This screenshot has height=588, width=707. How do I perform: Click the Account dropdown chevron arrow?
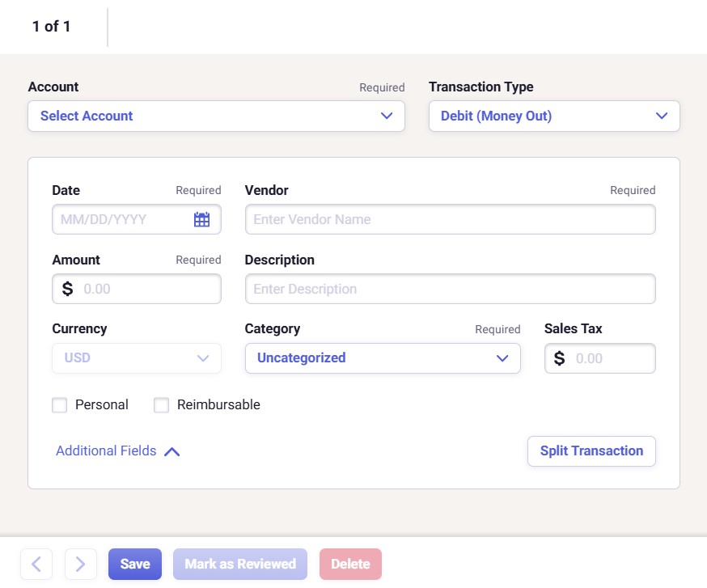(x=387, y=116)
